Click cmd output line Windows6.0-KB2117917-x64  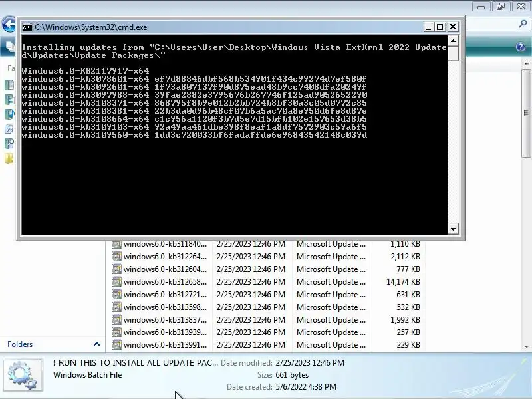(x=86, y=71)
